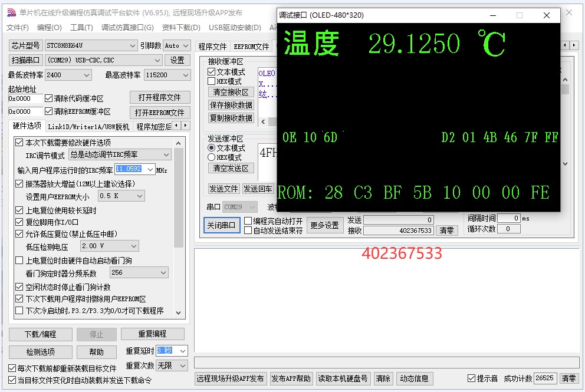Click 远程现场升级APP发布 button

pyautogui.click(x=230, y=378)
